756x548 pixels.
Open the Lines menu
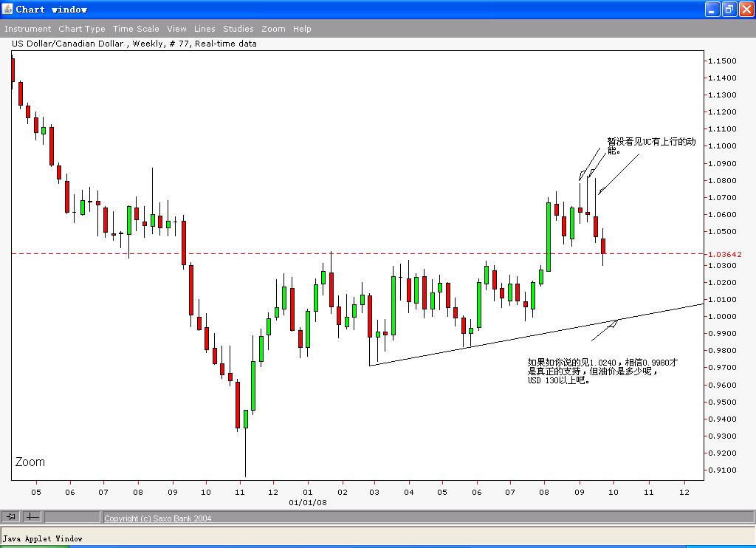(205, 29)
